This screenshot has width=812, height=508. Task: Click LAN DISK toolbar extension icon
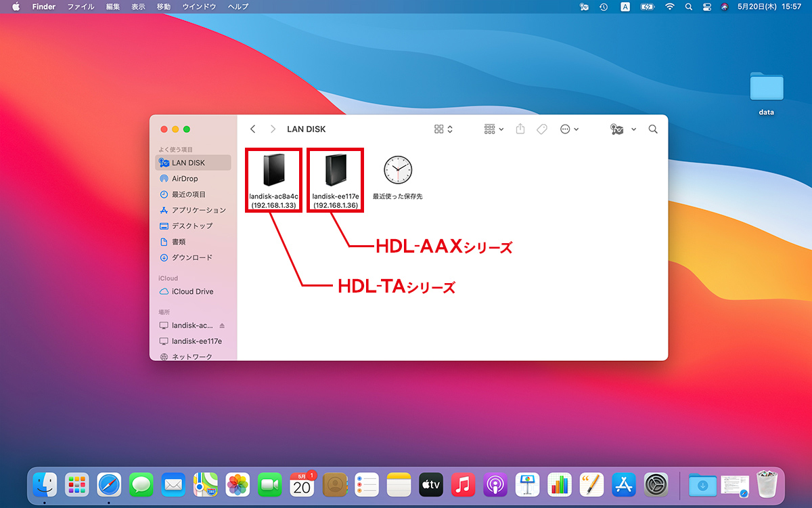617,129
